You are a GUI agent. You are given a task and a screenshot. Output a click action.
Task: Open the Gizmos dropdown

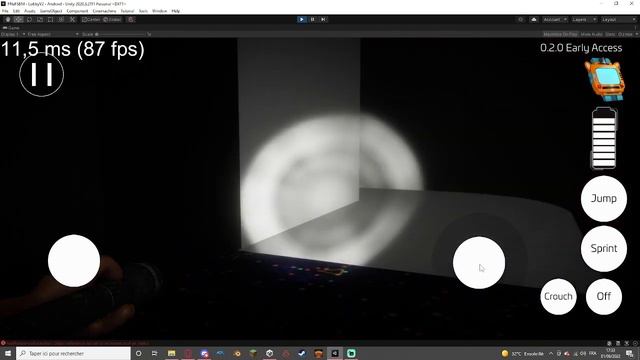627,34
